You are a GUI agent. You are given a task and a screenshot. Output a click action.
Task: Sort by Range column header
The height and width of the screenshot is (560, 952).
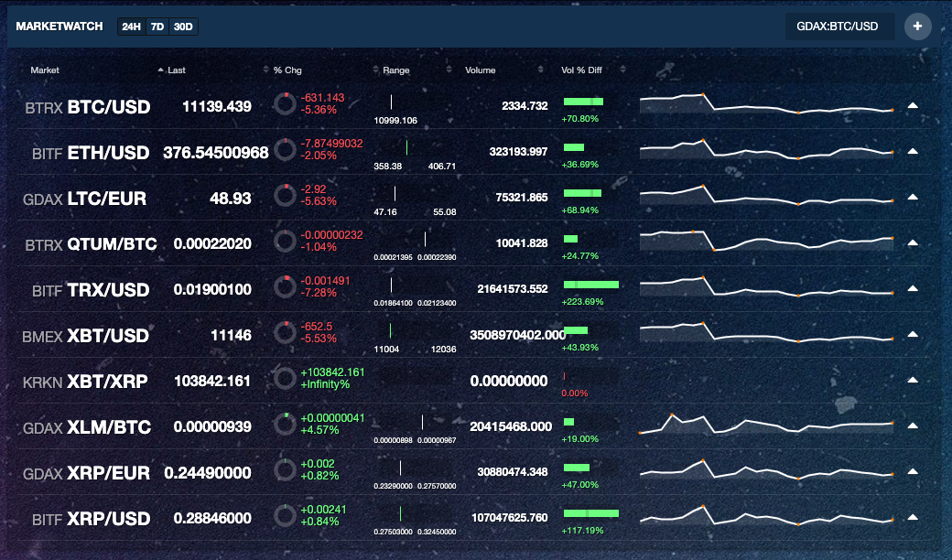click(395, 70)
